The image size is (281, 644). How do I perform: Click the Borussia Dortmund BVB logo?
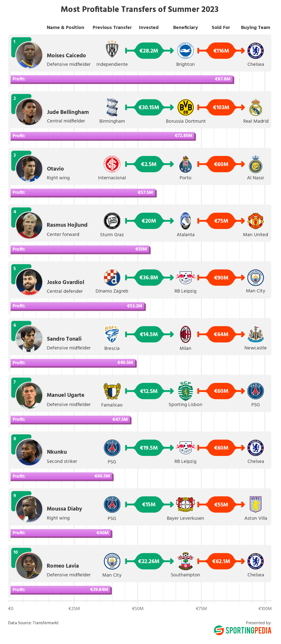tap(185, 107)
